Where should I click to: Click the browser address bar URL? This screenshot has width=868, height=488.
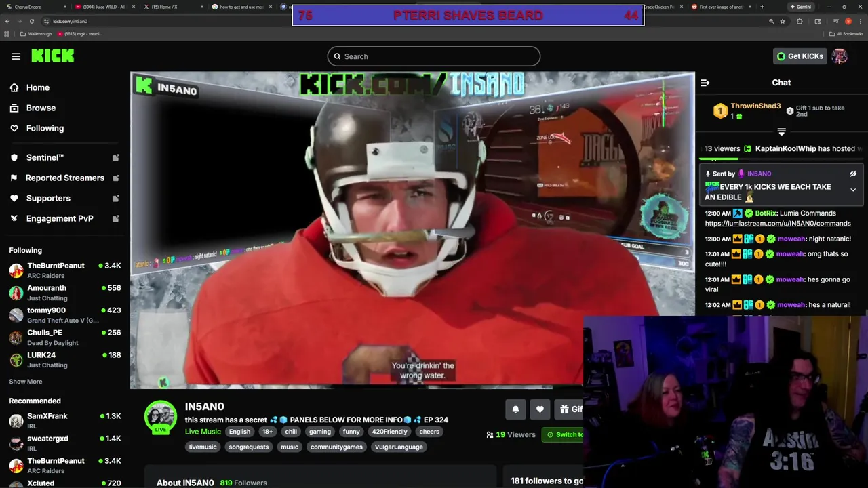(x=71, y=21)
